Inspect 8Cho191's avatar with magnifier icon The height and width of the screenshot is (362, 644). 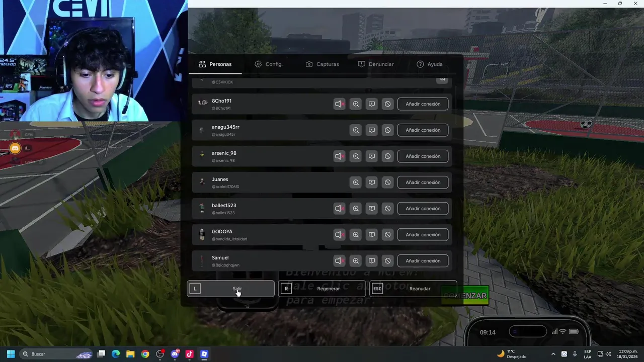[356, 104]
